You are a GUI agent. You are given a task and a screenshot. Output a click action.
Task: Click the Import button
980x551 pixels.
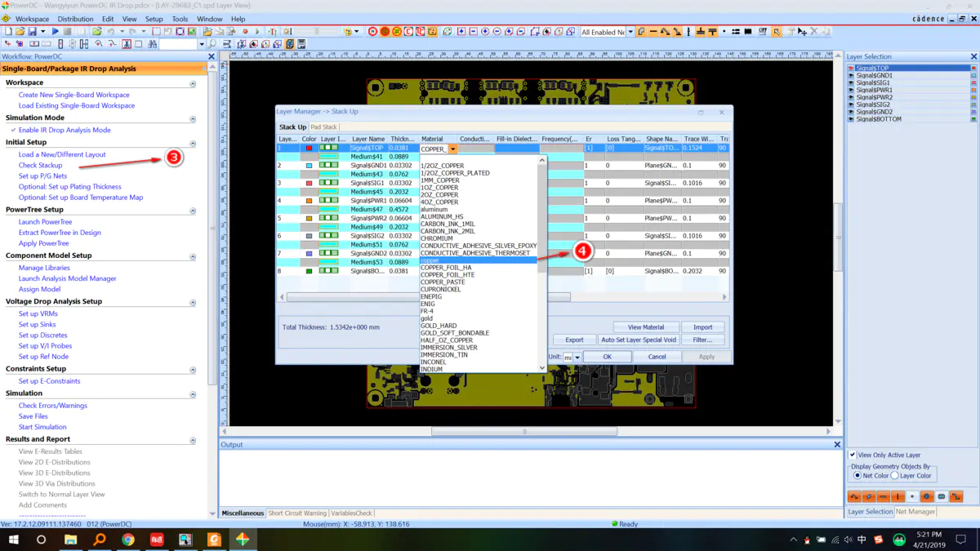[702, 327]
